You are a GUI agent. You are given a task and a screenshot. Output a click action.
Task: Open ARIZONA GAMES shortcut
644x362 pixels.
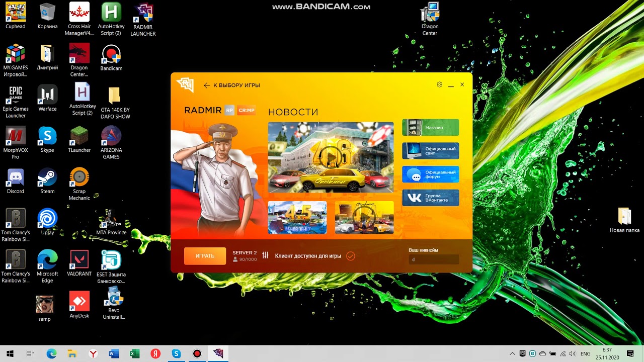[x=111, y=143]
